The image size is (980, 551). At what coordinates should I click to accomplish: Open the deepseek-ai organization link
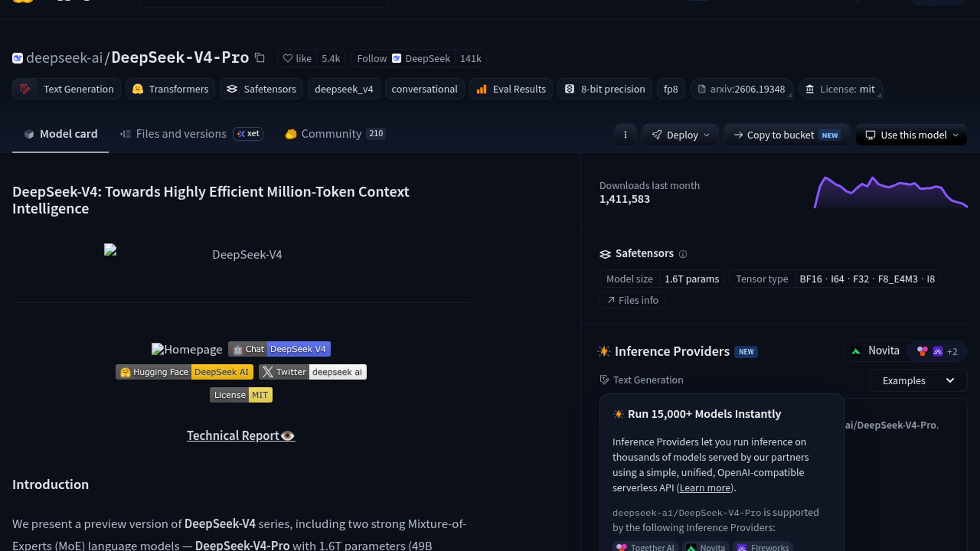[64, 58]
